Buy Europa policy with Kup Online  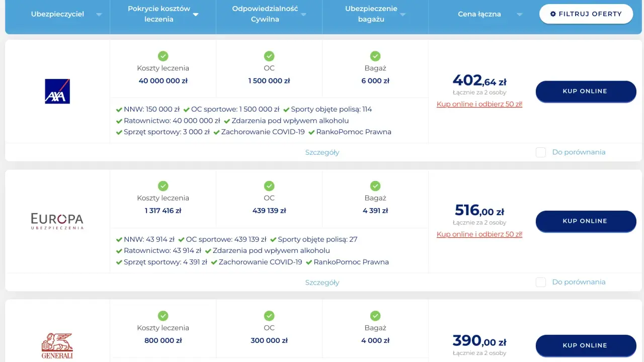tap(586, 221)
